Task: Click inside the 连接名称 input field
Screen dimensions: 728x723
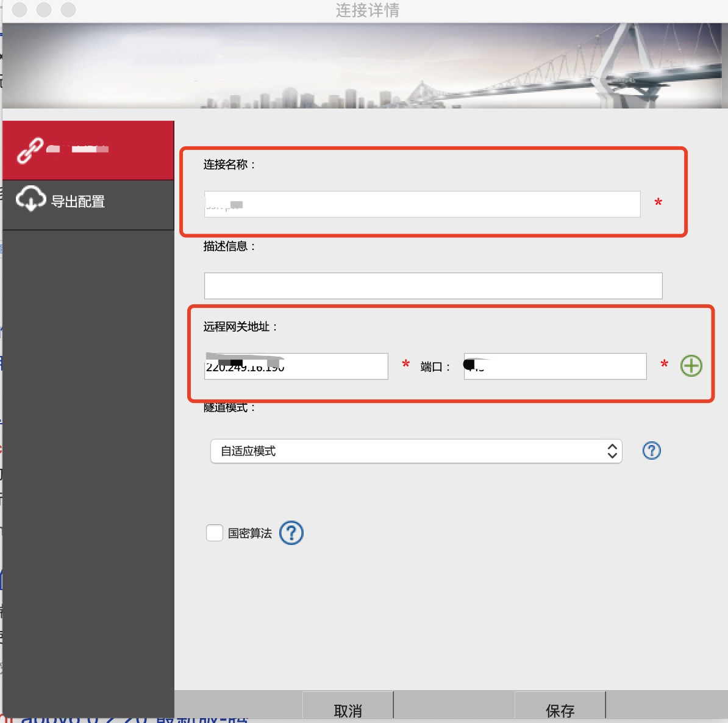Action: [x=421, y=204]
